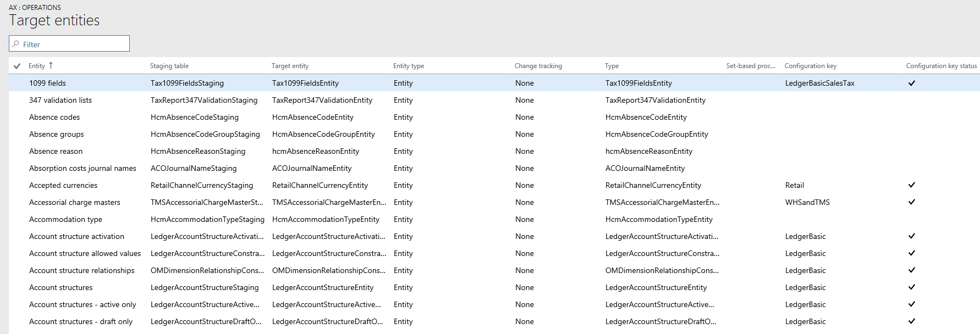Click the WHSandTMS configuration key cell
This screenshot has height=334, width=980.
tap(807, 202)
